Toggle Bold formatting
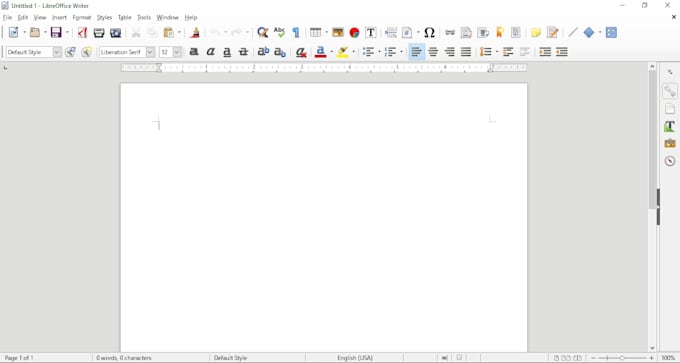Viewport: 680px width, 363px height. (x=194, y=52)
